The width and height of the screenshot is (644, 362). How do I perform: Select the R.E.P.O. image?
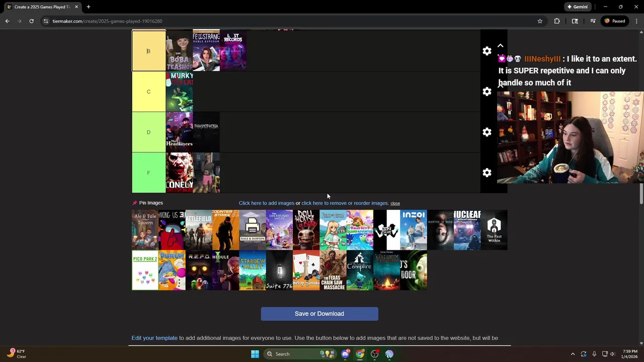coord(199,270)
